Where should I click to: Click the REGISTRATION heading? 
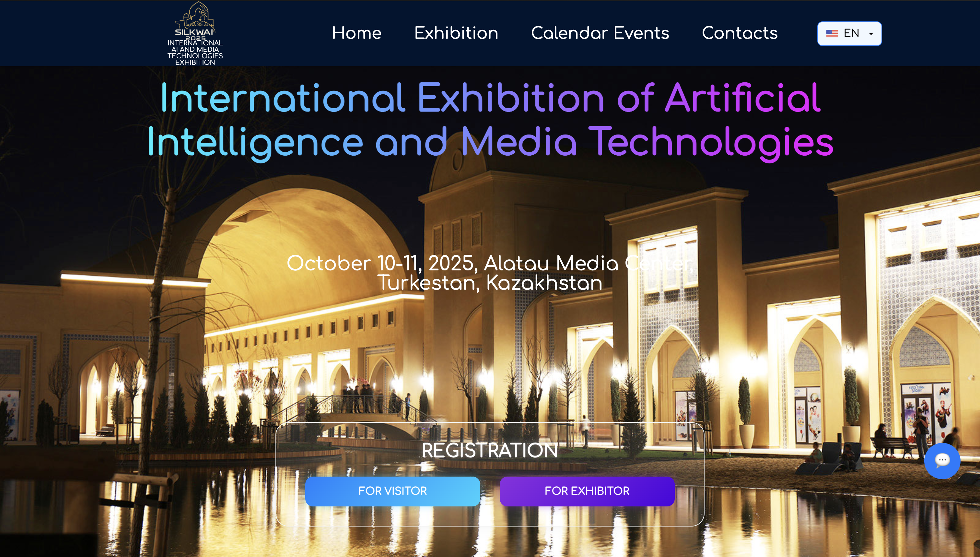[490, 450]
